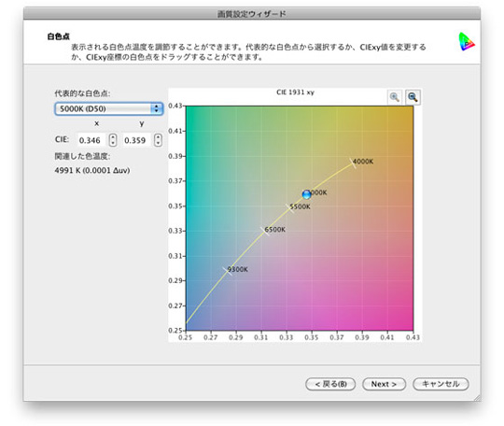
Task: Click the 4000K marker on the curve
Action: pyautogui.click(x=353, y=163)
